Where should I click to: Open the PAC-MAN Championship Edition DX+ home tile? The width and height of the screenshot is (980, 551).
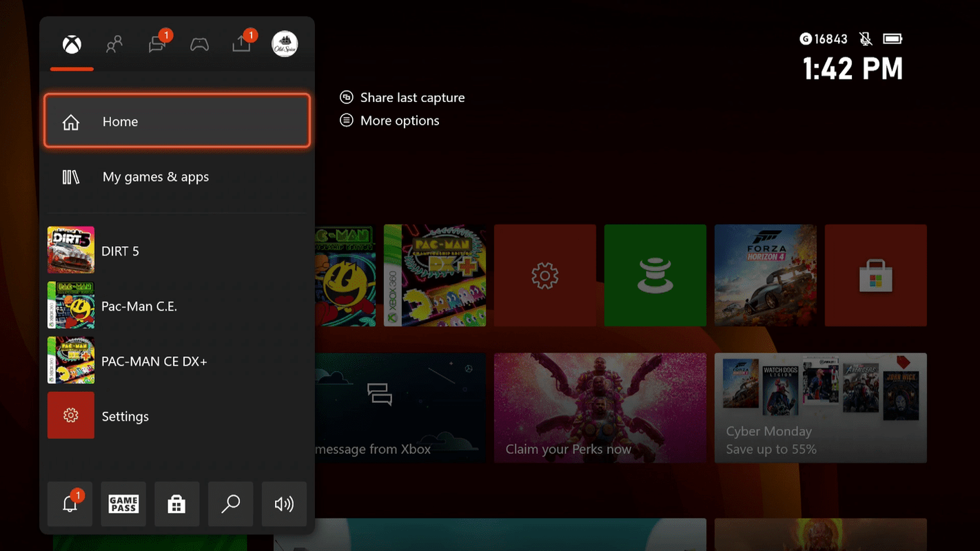[435, 275]
